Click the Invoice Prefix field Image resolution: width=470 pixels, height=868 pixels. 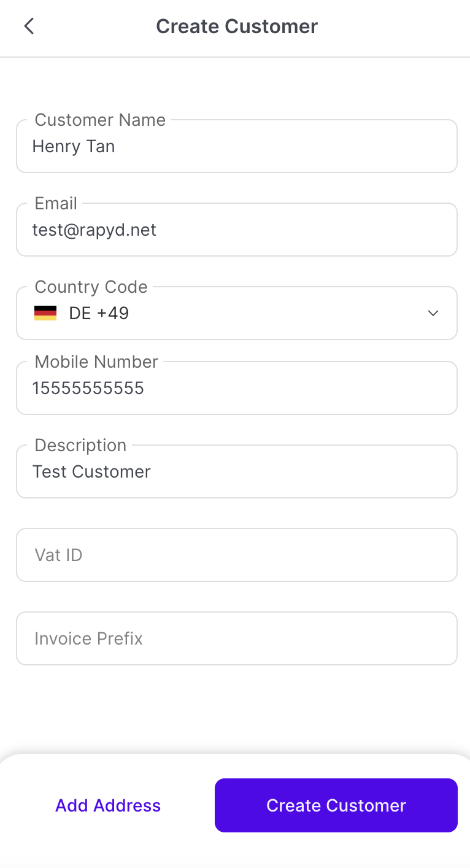(x=236, y=638)
